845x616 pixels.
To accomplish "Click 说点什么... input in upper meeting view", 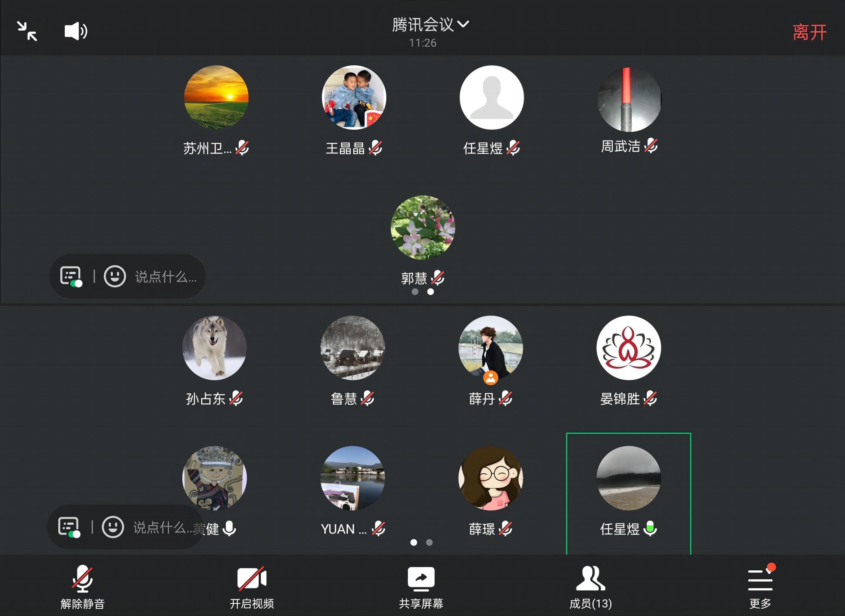I will click(166, 277).
